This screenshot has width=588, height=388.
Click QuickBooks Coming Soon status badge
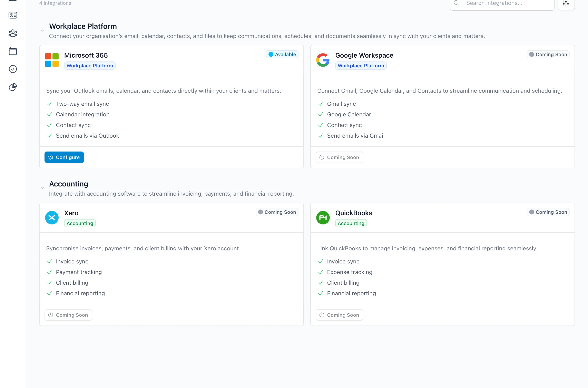548,212
